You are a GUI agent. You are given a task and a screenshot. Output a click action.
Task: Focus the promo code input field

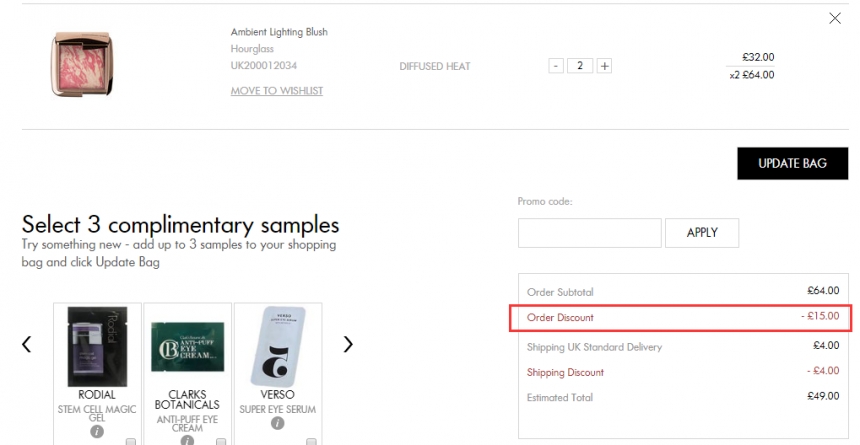(589, 233)
